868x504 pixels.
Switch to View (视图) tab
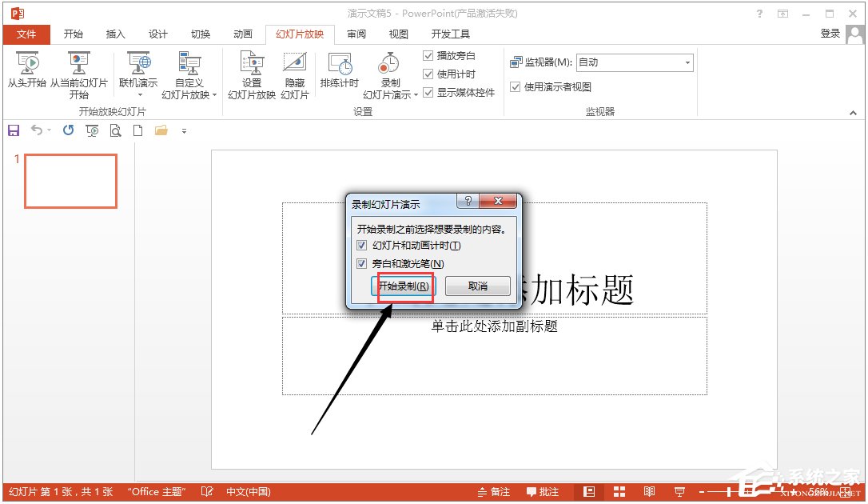coord(399,34)
